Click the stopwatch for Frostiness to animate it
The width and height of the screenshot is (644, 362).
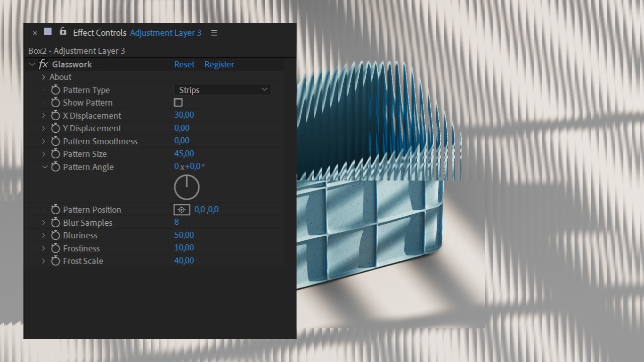point(56,248)
